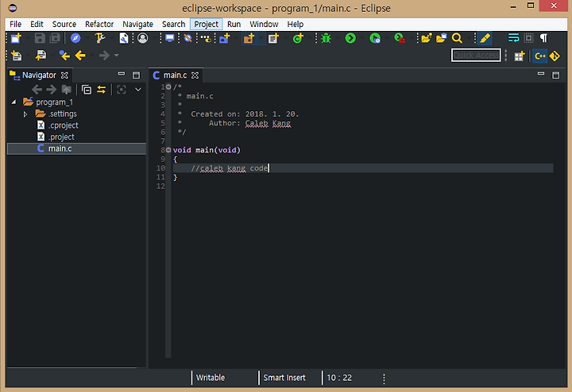This screenshot has width=572, height=392.
Task: Open the Run button dropdown arrow
Action: pos(362,38)
